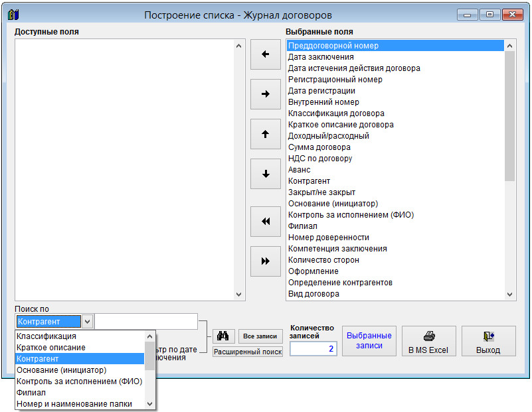
Task: Select Филиал in Выбранные поля list
Action: (x=395, y=226)
